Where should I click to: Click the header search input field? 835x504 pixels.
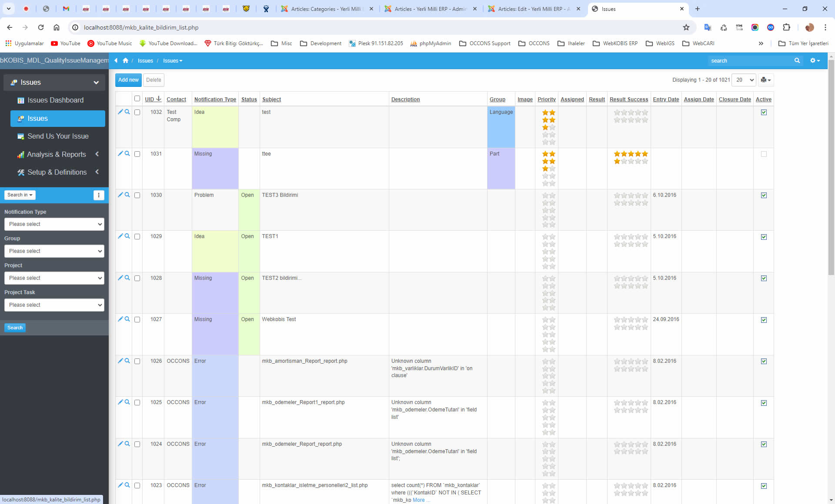pos(750,61)
